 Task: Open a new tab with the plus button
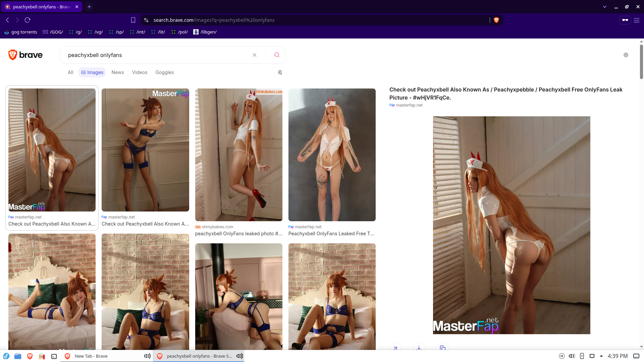[x=89, y=7]
